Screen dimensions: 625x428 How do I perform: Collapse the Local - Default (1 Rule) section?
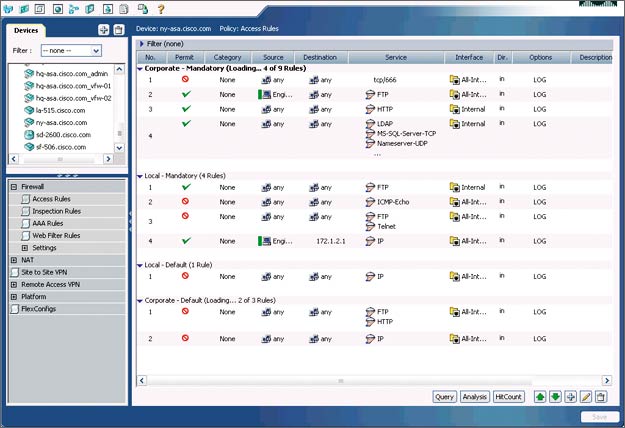click(x=140, y=265)
